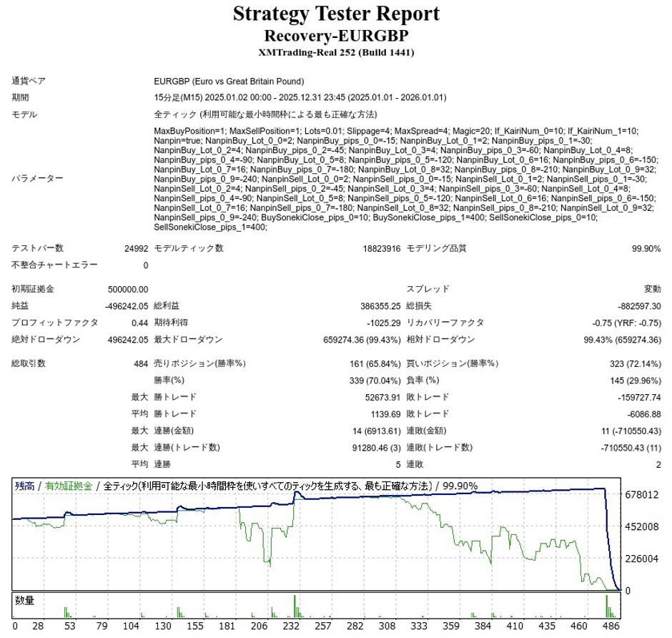Click the 初期証拠金 label
The image size is (672, 638).
click(x=33, y=289)
